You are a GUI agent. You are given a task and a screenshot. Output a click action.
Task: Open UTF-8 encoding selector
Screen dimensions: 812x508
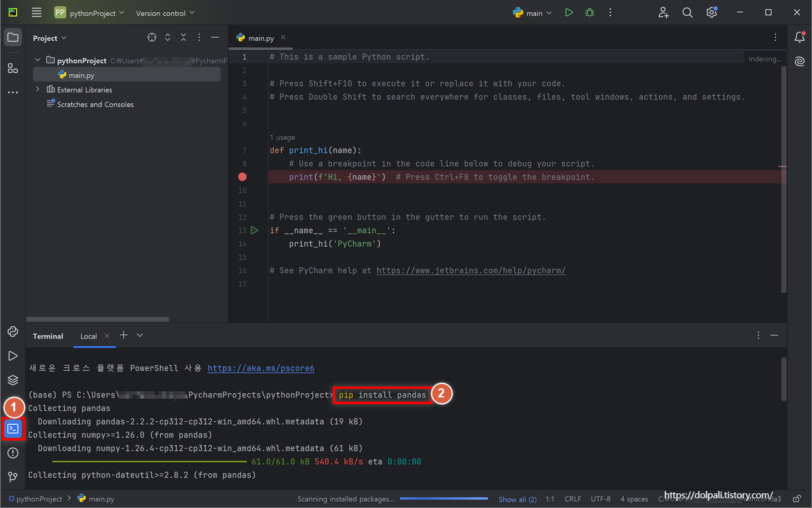point(601,499)
